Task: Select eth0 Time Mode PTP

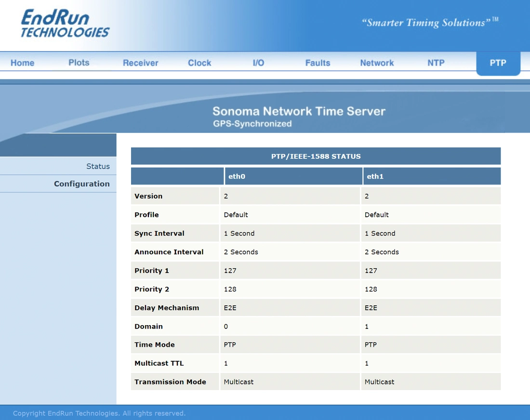Action: pyautogui.click(x=230, y=345)
